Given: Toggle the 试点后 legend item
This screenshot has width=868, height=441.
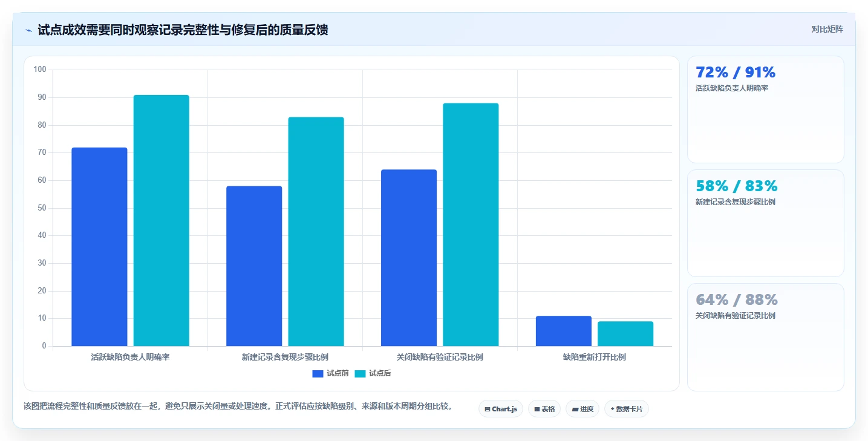Looking at the screenshot, I should click(x=373, y=373).
